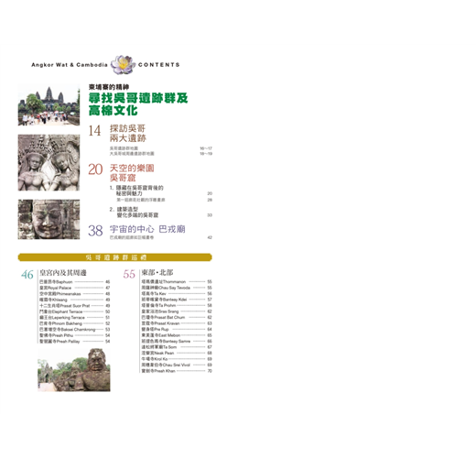Screen dimensions: 476x458
Task: Open section 55 東部‧北部
Action: 148,273
